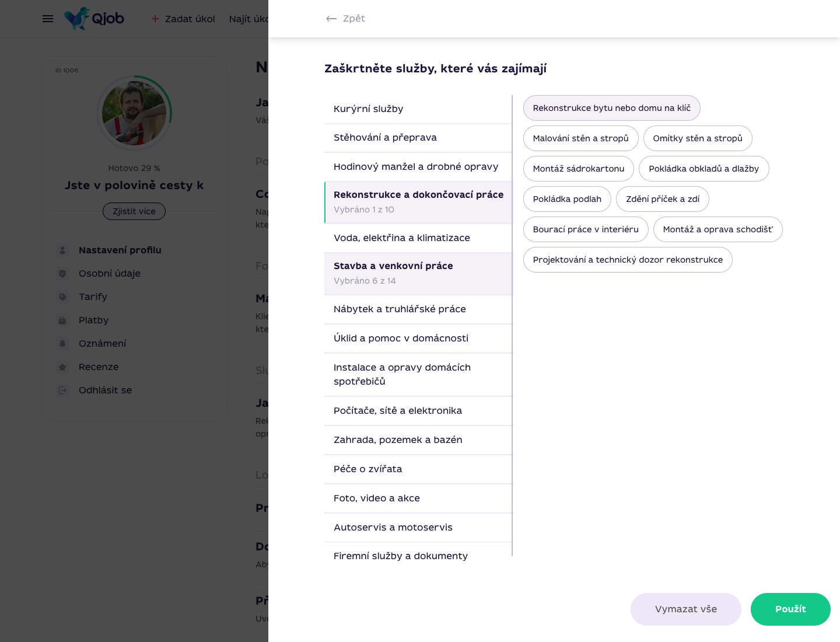
Task: Open Instalace a opravy domácích spotřebičů category
Action: [x=418, y=375]
